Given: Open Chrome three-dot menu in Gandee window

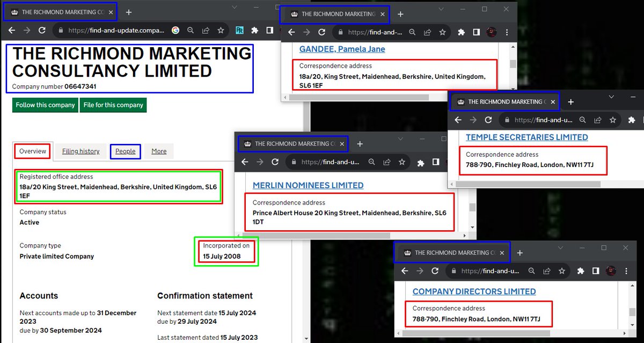Looking at the screenshot, I should click(507, 32).
